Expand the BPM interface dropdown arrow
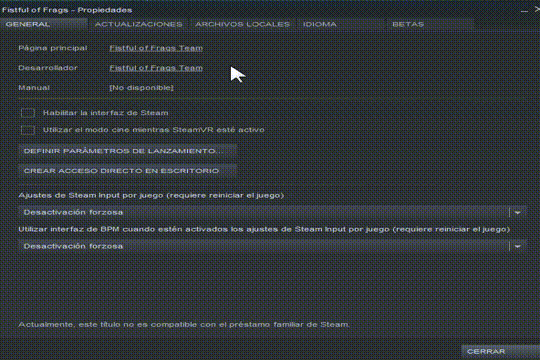Screen dimensions: 540x360 click(517, 246)
